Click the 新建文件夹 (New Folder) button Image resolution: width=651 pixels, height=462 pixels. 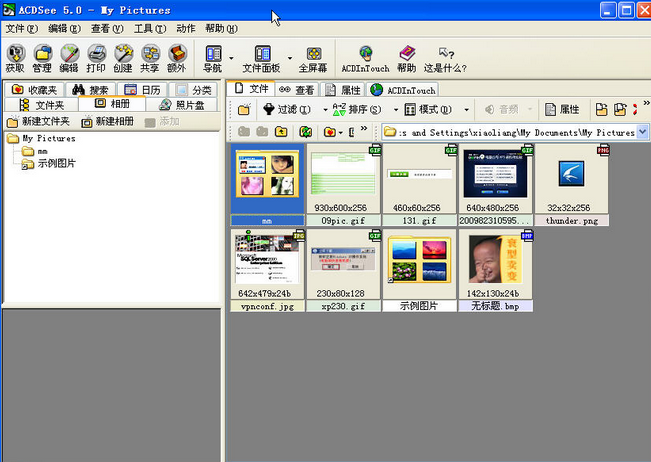(38, 121)
